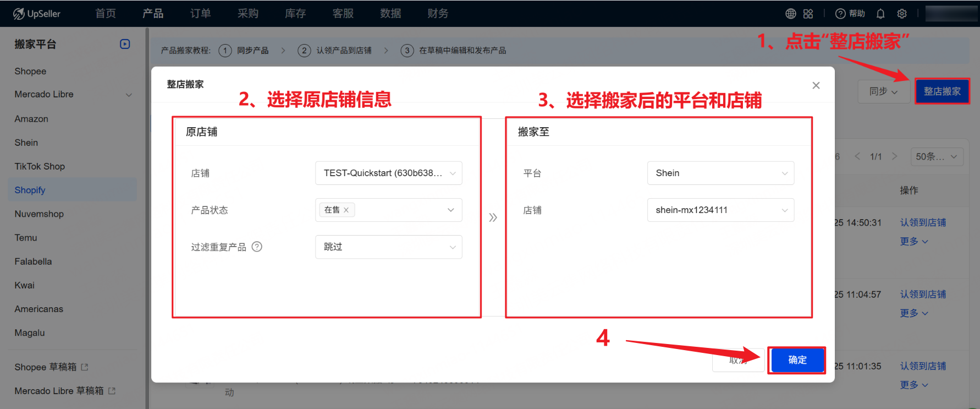Viewport: 980px width, 409px height.
Task: Click the 整店搬家 button
Action: tap(942, 91)
